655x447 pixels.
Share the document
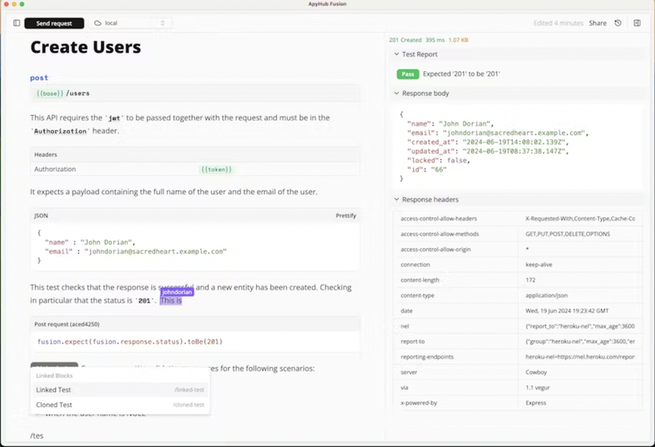tap(597, 23)
